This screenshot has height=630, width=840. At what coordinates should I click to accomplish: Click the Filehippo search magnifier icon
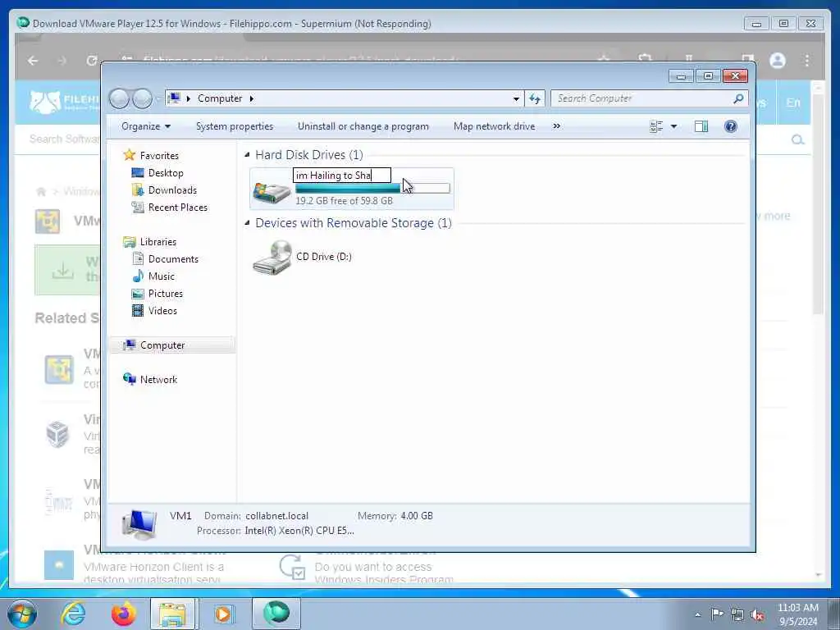click(797, 139)
